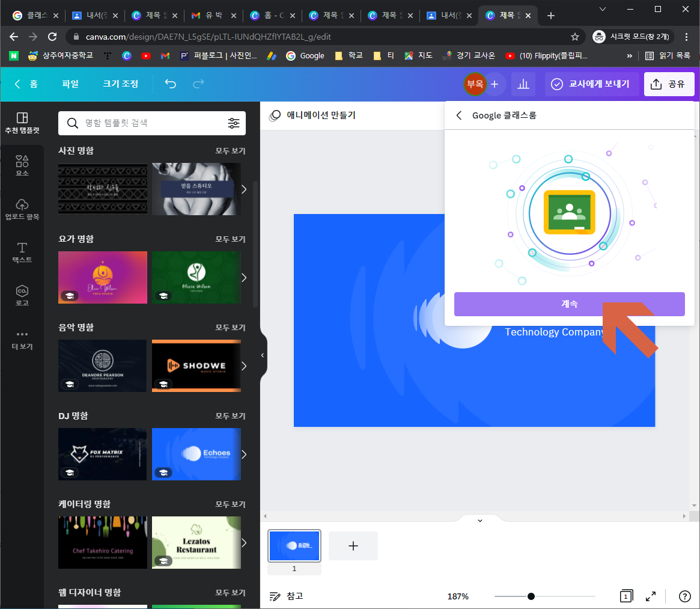Select the Chef Takehiro Catering template
This screenshot has width=700, height=609.
[x=102, y=542]
